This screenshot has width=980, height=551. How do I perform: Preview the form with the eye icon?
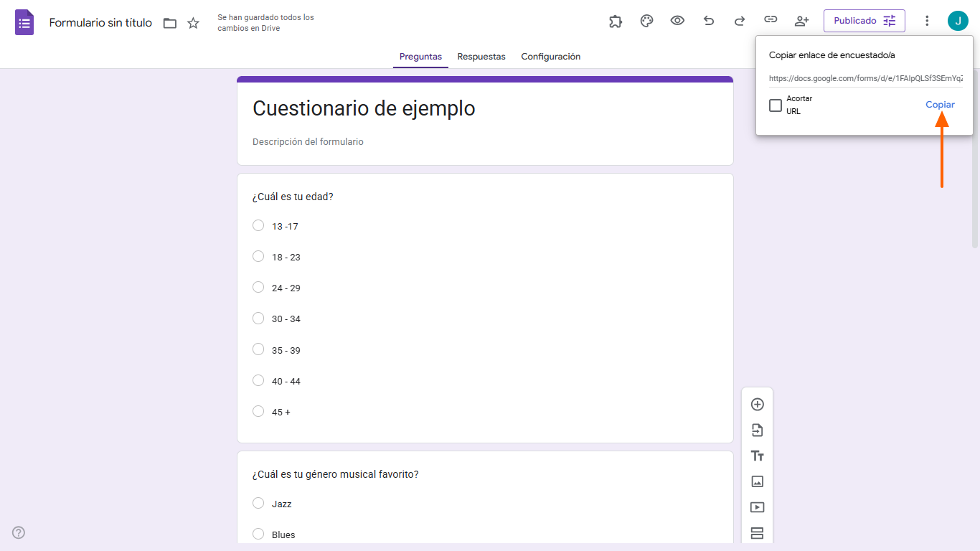tap(677, 21)
